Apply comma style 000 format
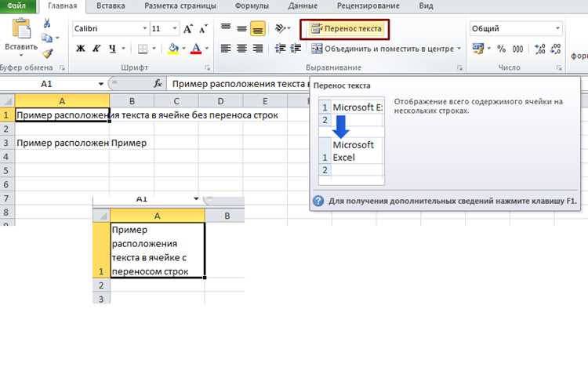The width and height of the screenshot is (588, 367). tap(518, 49)
